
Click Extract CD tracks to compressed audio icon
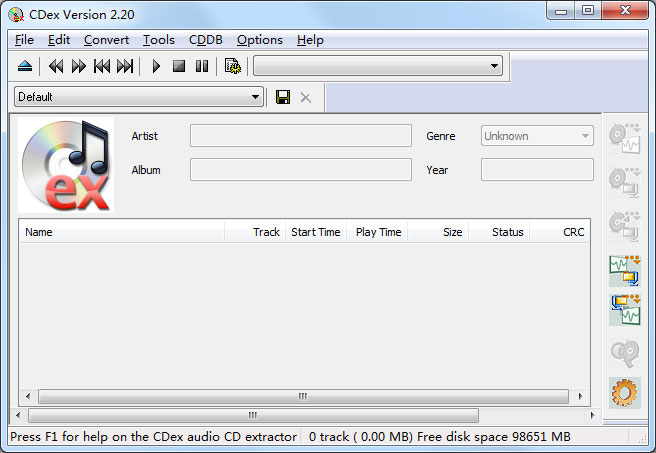tap(625, 182)
